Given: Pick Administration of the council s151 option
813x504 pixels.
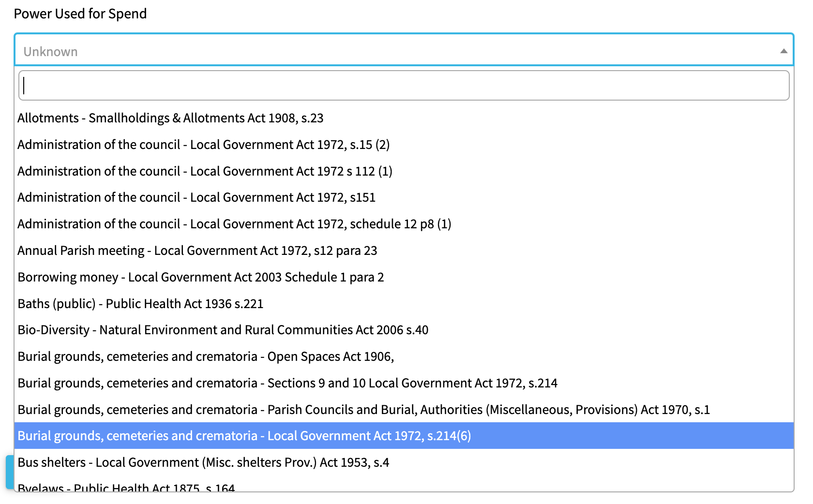Looking at the screenshot, I should click(196, 197).
